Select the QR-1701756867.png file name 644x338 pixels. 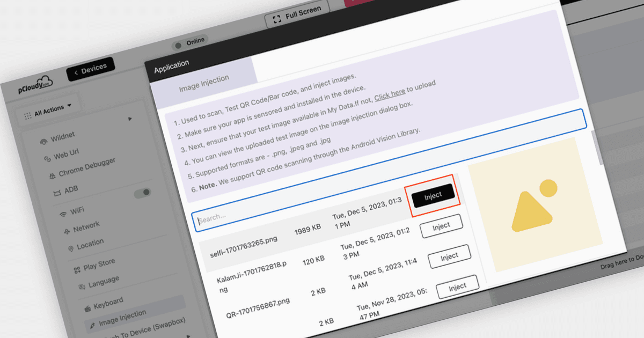click(x=258, y=307)
